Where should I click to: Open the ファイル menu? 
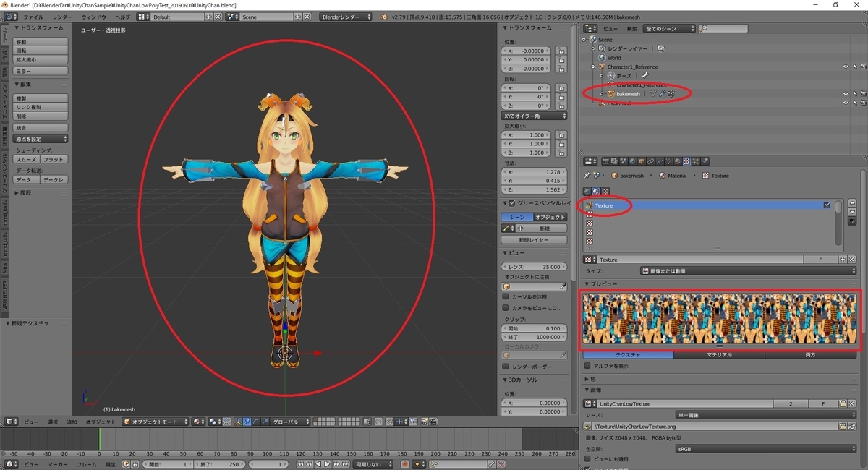[x=33, y=16]
